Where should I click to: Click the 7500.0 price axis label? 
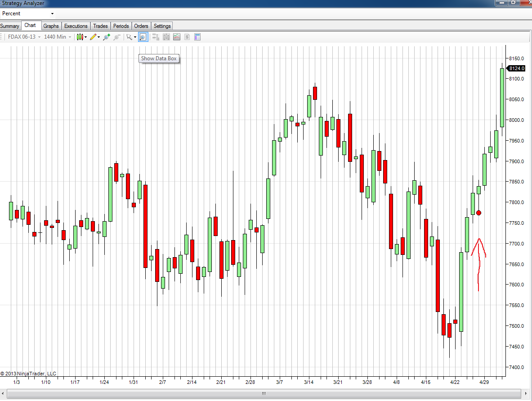tap(516, 326)
